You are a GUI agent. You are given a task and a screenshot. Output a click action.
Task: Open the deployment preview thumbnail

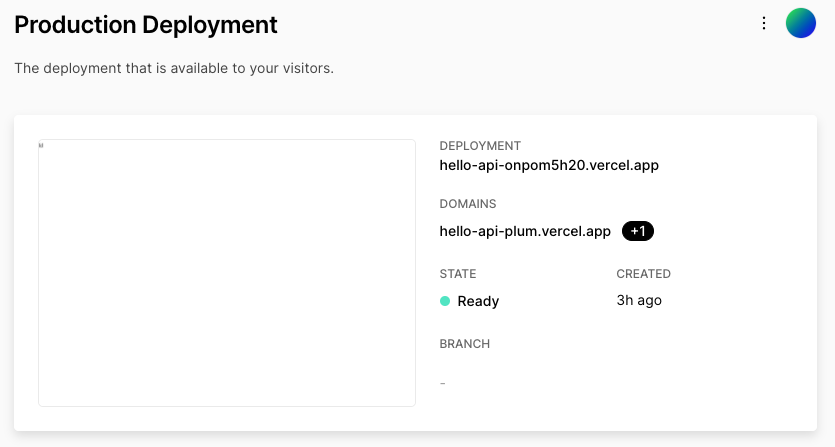point(227,273)
